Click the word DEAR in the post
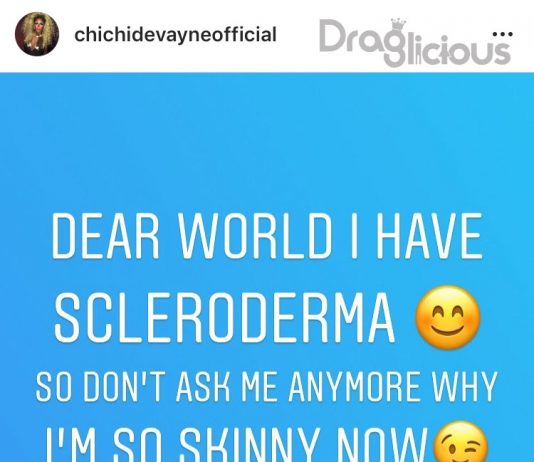Viewport: 534px width, 462px height. click(105, 236)
